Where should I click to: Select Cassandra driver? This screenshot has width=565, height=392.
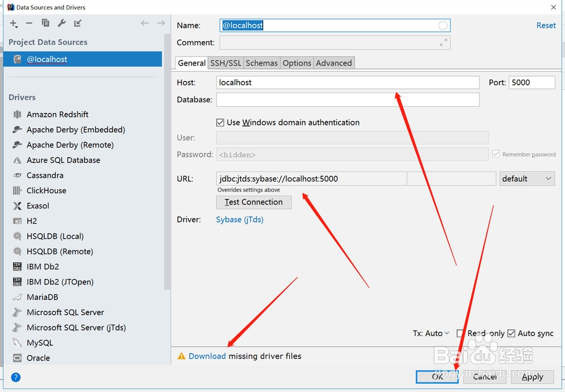[45, 176]
